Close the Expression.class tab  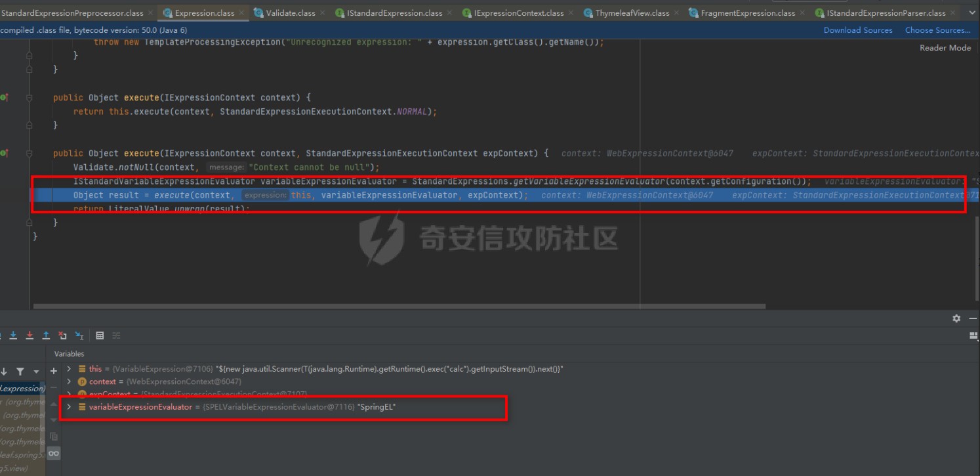[241, 13]
